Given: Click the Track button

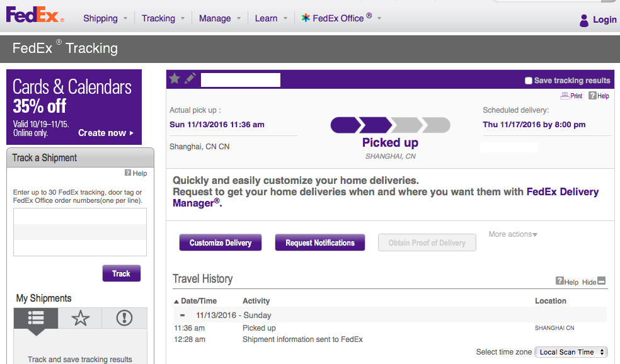Looking at the screenshot, I should [122, 273].
